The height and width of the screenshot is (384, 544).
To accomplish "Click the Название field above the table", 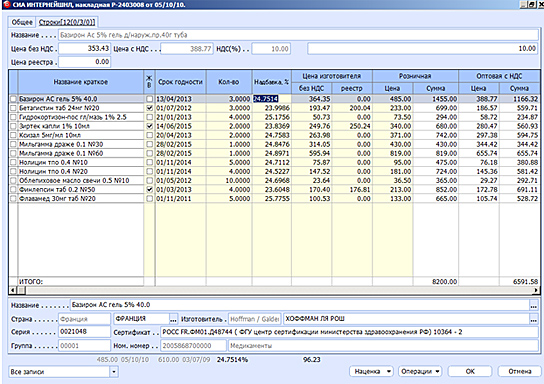I will (x=298, y=35).
